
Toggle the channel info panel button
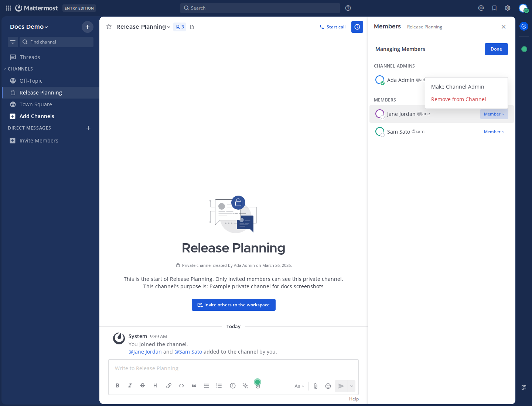click(357, 27)
